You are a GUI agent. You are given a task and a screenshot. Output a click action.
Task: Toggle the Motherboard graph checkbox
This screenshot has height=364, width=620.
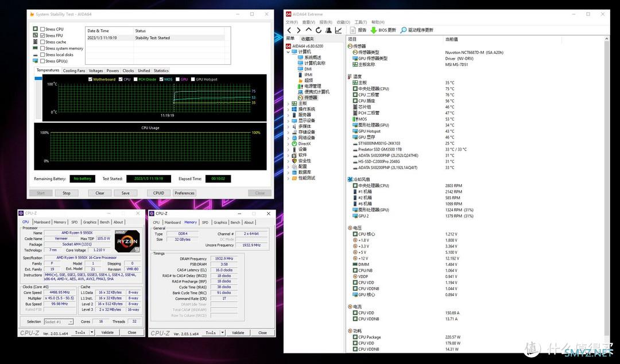tap(90, 79)
